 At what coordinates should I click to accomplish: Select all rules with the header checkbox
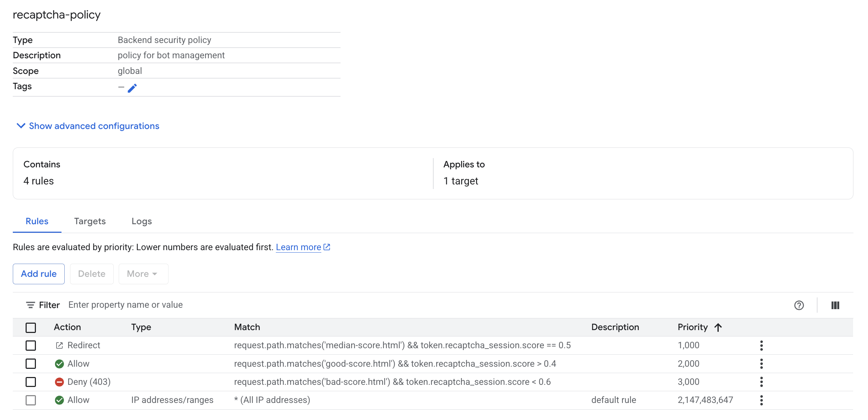click(x=31, y=327)
